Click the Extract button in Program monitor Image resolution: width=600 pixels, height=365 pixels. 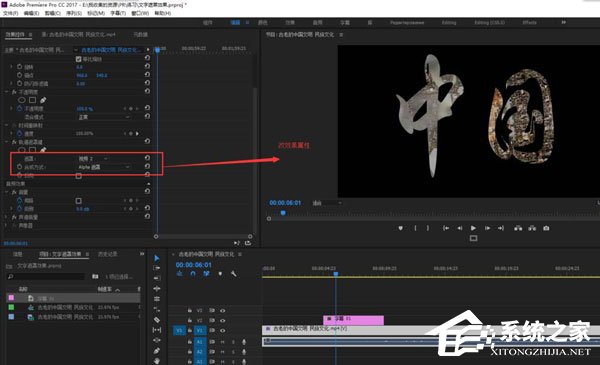532,228
